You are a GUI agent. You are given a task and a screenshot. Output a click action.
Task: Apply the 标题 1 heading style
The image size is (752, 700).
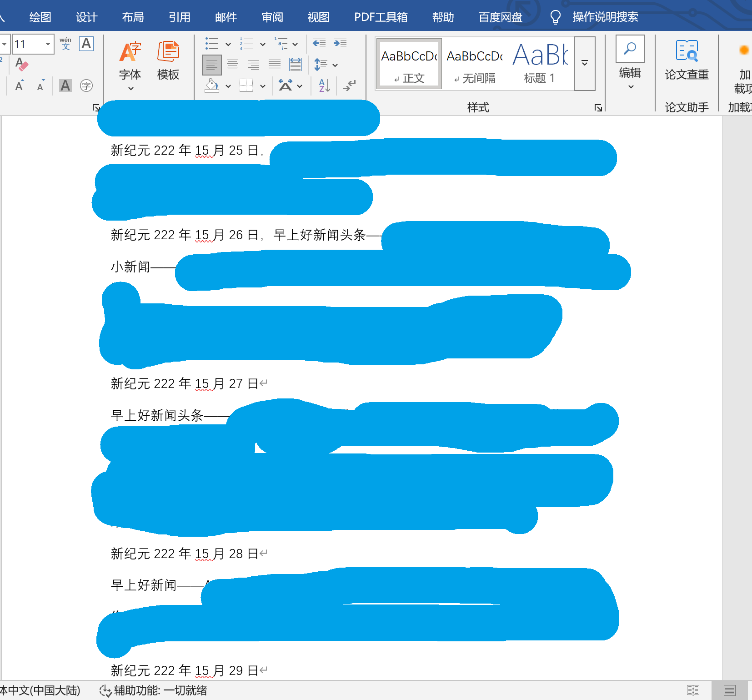click(x=540, y=64)
